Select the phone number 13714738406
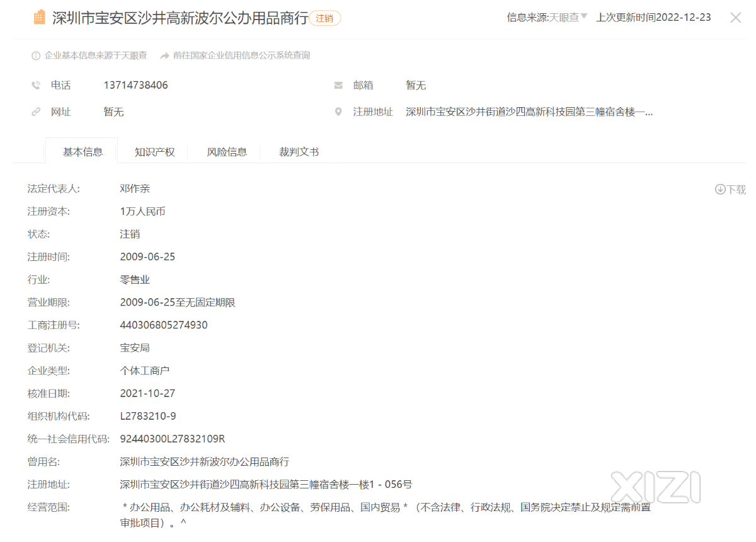This screenshot has width=756, height=542. pos(135,85)
